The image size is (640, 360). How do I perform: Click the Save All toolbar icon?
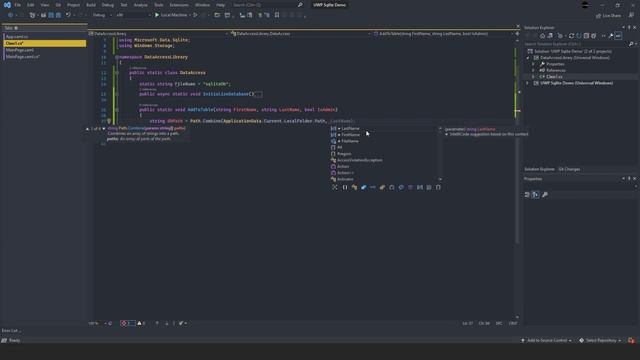coord(58,15)
